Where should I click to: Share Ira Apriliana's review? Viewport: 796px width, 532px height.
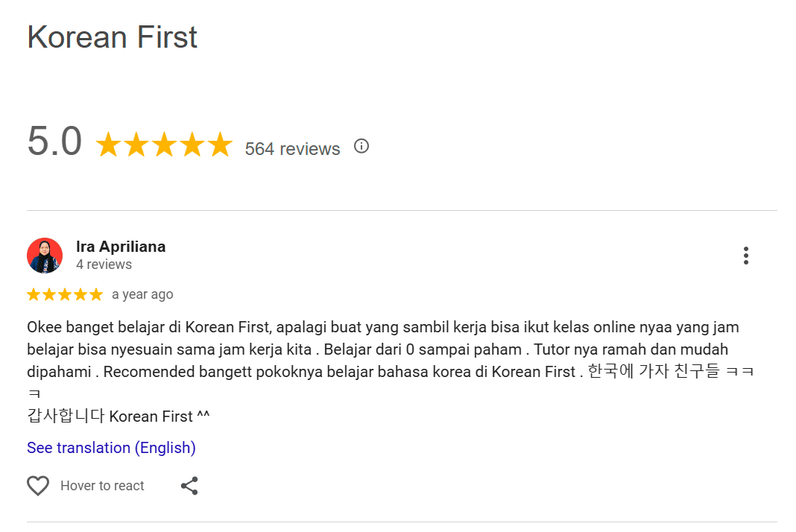tap(189, 486)
